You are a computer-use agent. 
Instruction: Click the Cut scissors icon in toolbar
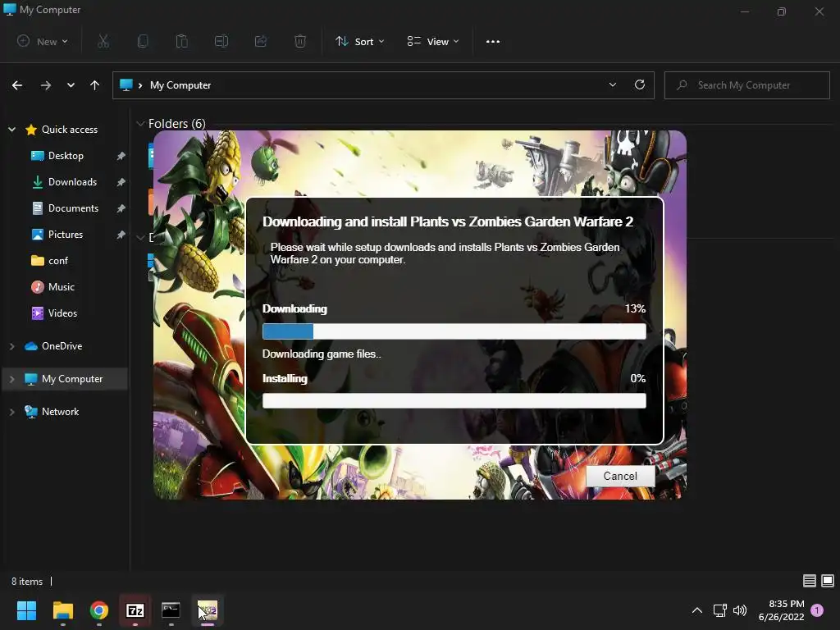point(103,41)
